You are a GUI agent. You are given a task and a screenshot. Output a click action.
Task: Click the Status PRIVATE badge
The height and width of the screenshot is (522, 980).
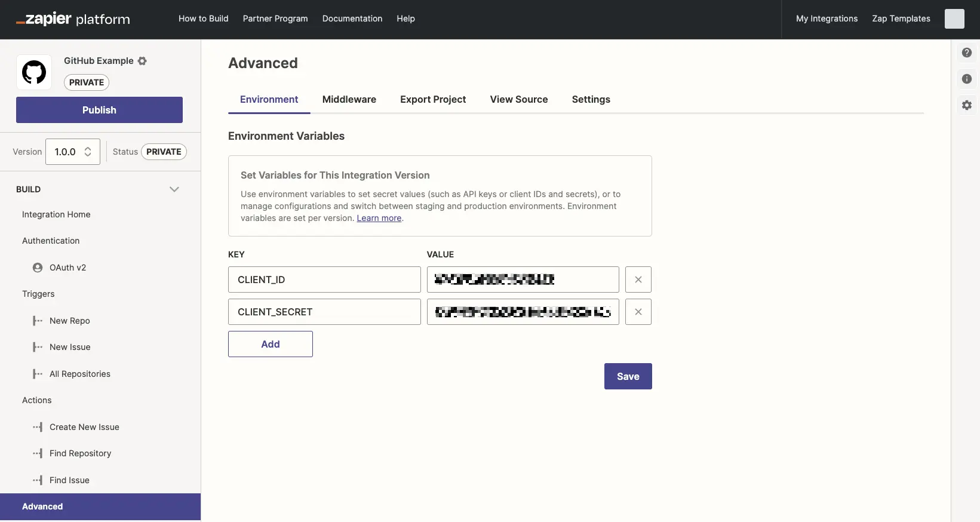(x=164, y=152)
